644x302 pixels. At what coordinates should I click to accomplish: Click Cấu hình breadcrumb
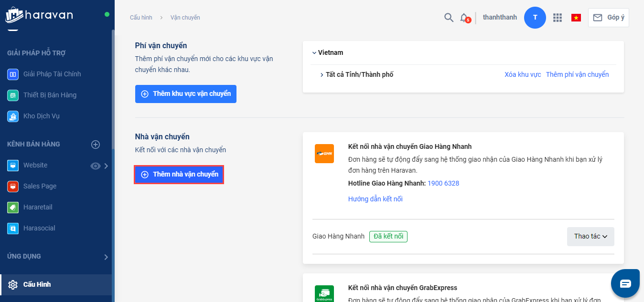coord(141,18)
